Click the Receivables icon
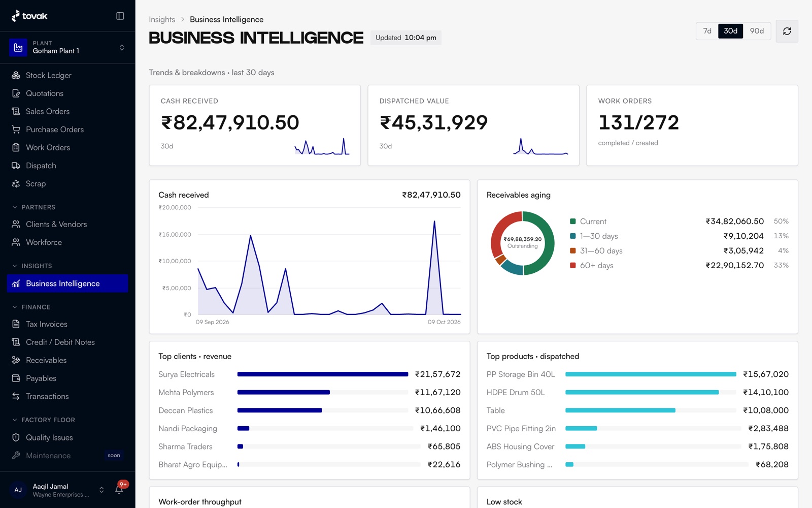 coord(16,360)
